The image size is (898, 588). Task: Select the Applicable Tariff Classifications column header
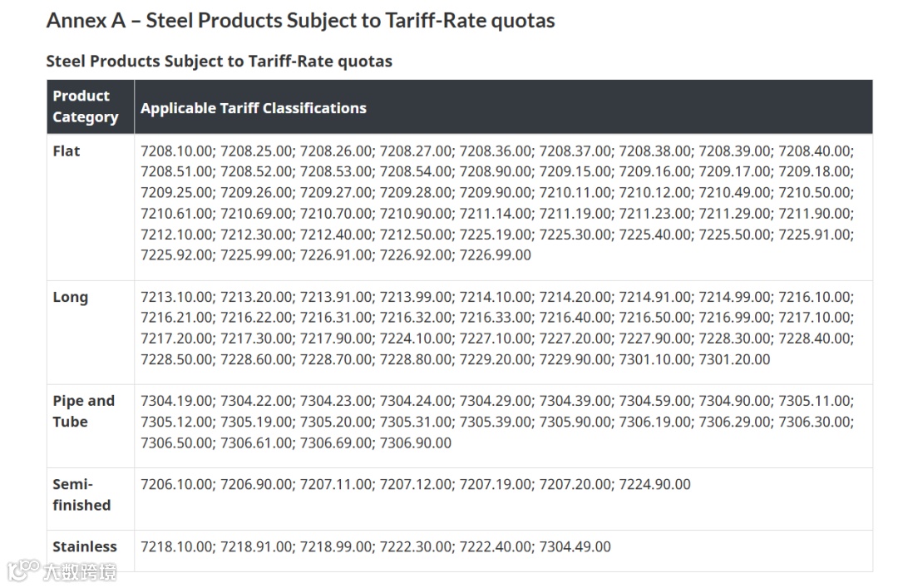(254, 108)
